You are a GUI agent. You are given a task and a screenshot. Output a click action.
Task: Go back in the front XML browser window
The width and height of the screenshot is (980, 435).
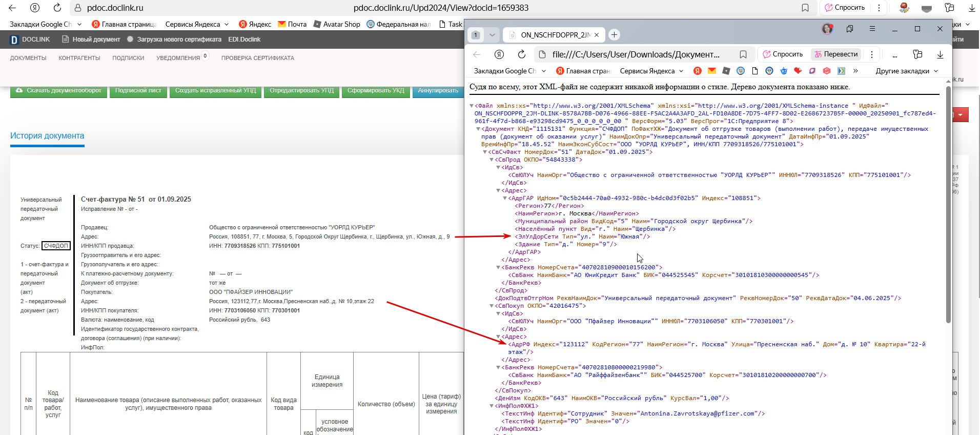point(477,54)
